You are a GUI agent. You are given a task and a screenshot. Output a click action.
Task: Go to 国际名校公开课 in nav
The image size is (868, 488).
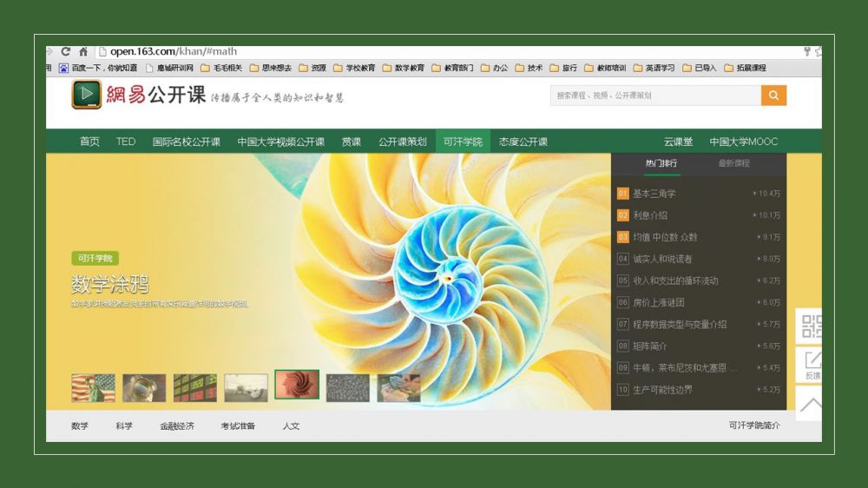pyautogui.click(x=186, y=142)
